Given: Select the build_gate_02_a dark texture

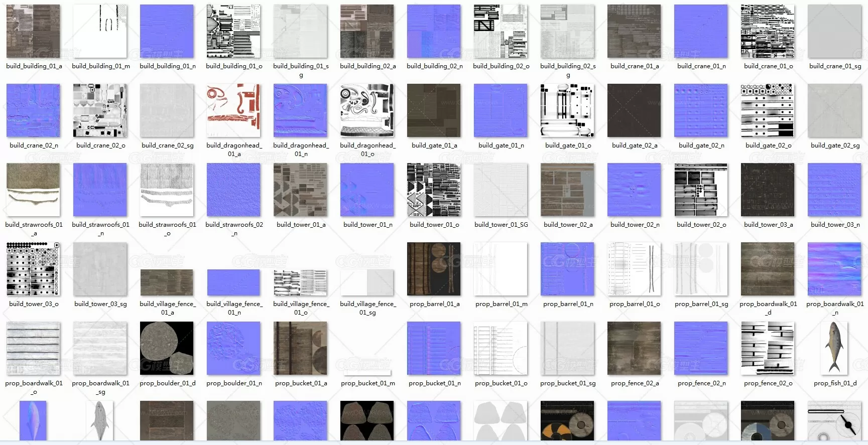Looking at the screenshot, I should point(634,110).
